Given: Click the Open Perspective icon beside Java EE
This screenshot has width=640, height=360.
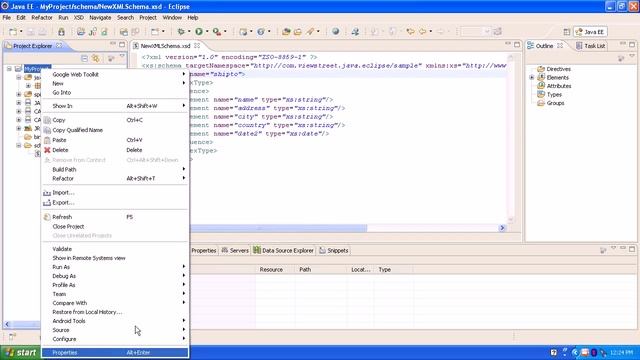Looking at the screenshot, I should coord(567,32).
